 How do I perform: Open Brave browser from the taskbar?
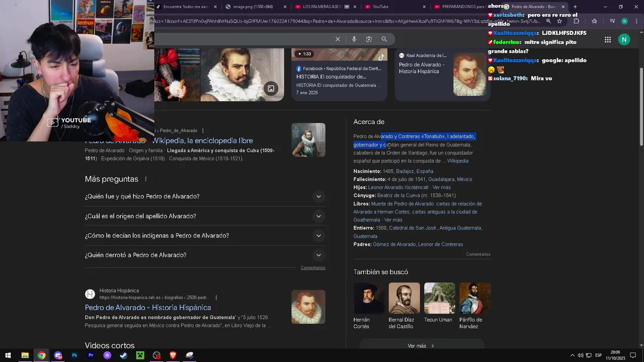click(173, 355)
